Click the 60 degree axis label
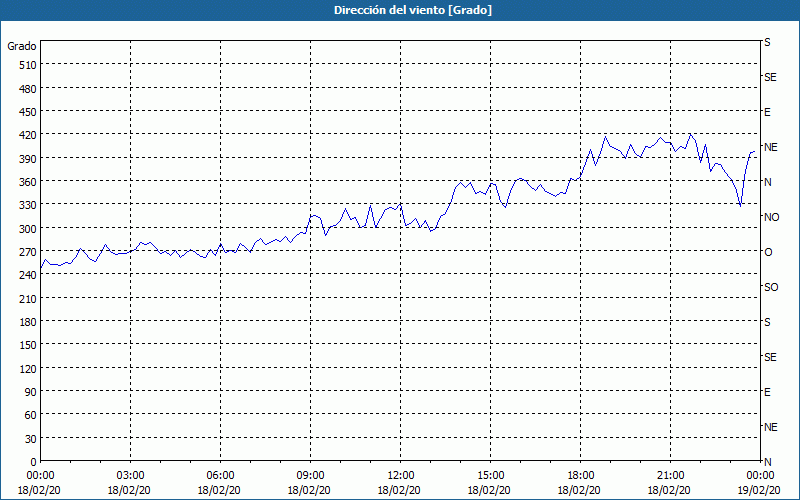The height and width of the screenshot is (500, 800). pos(31,415)
